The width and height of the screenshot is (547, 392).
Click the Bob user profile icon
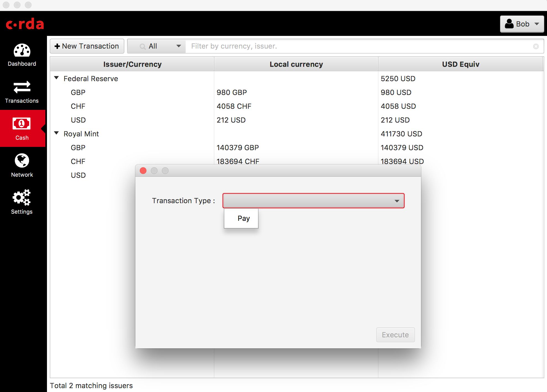click(x=509, y=24)
